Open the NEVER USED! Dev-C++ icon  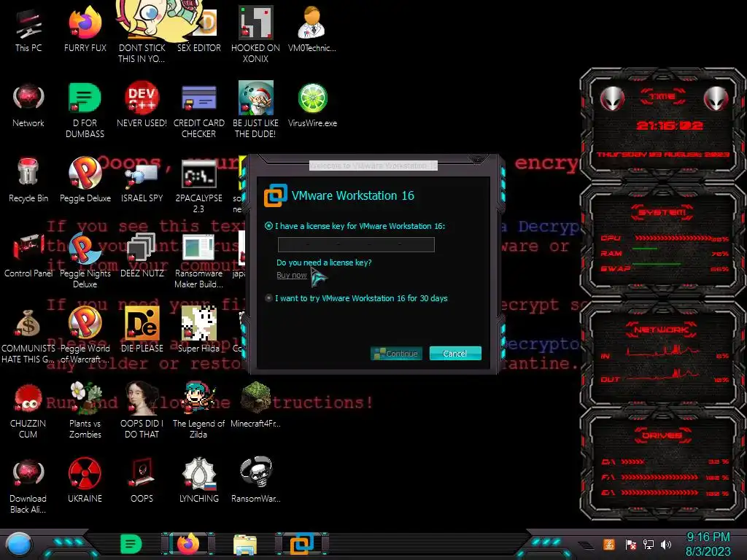point(142,105)
